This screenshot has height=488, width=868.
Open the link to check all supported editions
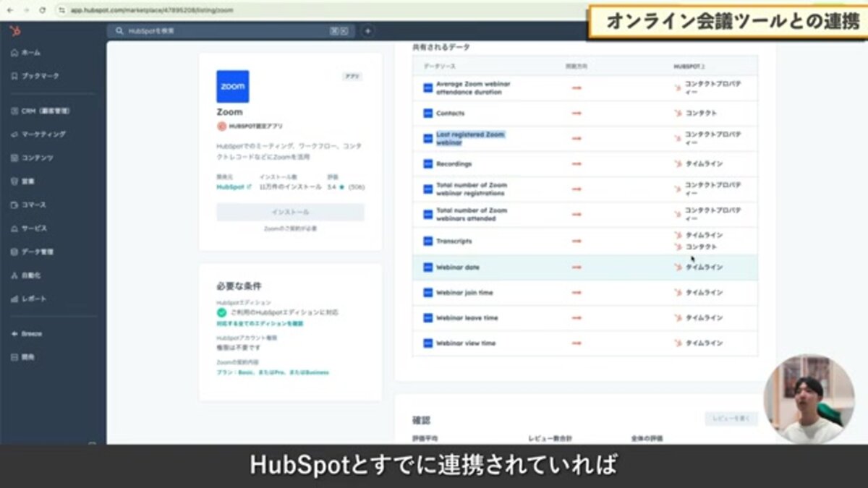(260, 323)
